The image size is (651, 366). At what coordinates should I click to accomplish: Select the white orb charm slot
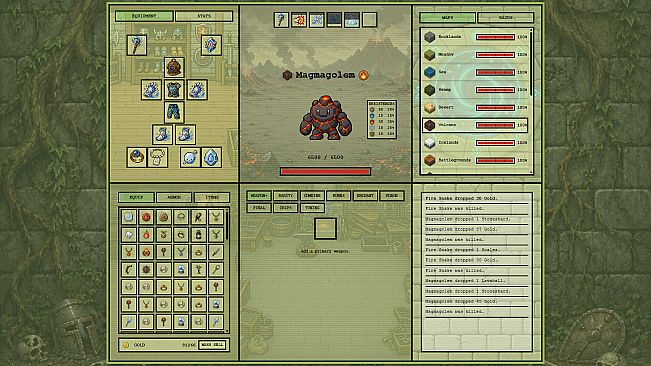pyautogui.click(x=190, y=157)
